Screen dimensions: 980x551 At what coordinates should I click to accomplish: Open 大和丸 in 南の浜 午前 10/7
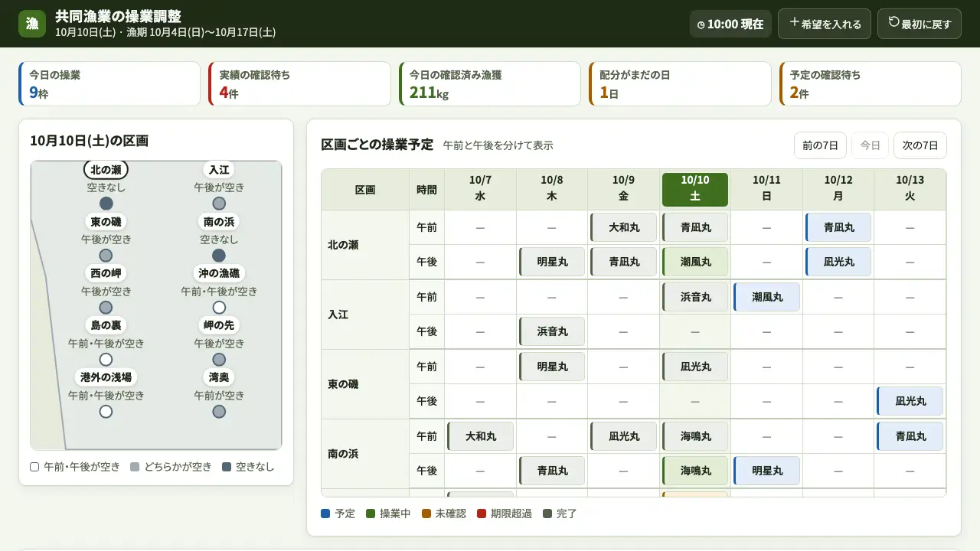coord(480,436)
